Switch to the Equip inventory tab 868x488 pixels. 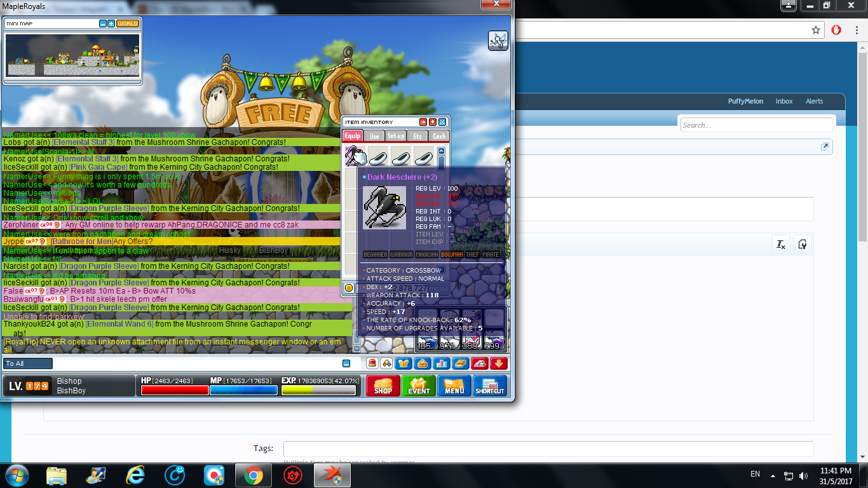[353, 136]
